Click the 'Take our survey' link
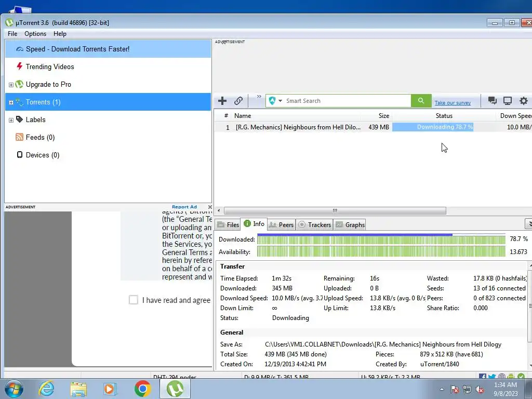 coord(453,102)
